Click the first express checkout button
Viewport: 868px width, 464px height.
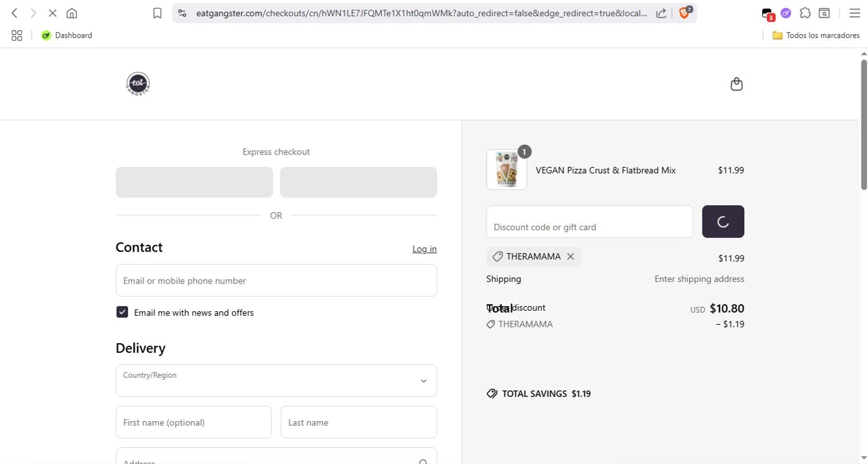(194, 182)
